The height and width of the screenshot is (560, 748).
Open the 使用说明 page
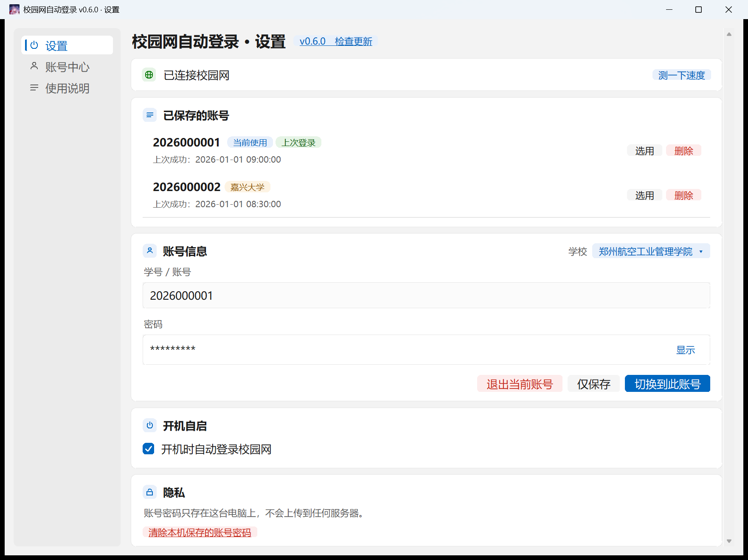67,88
